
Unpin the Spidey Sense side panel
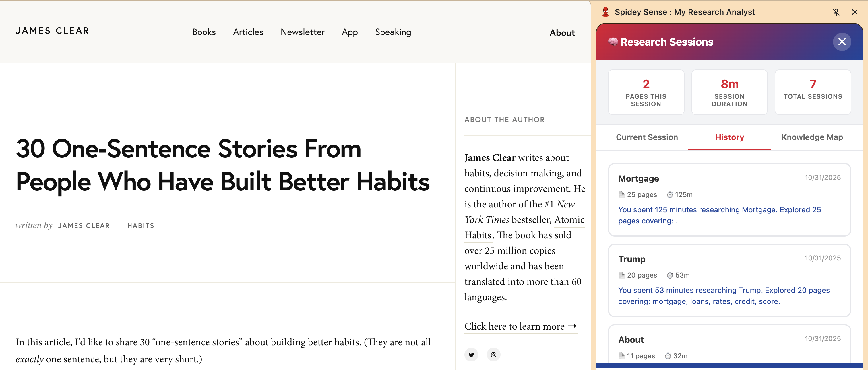(x=836, y=12)
